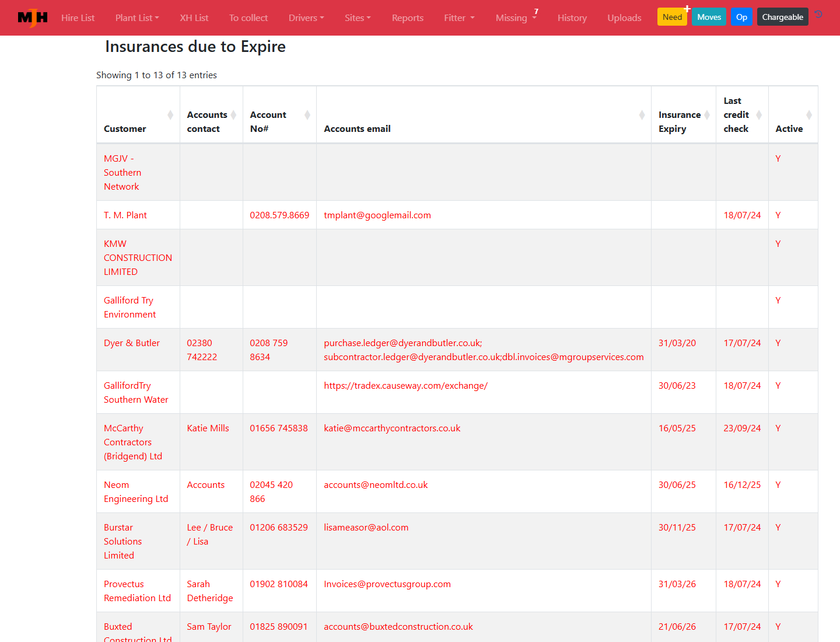Go to Uploads
The image size is (840, 642).
(x=624, y=18)
